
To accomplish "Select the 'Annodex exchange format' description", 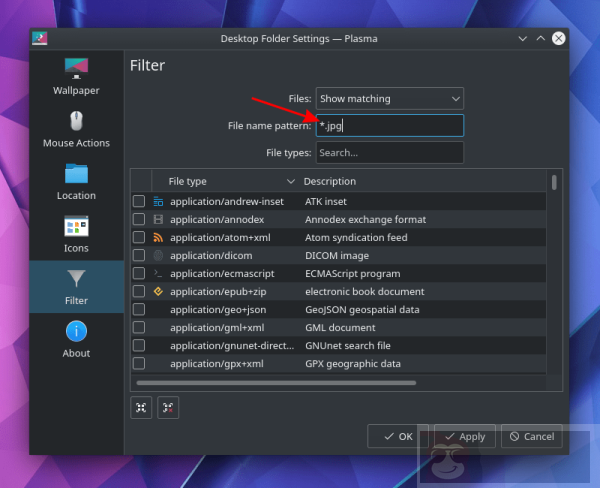I will pyautogui.click(x=365, y=220).
